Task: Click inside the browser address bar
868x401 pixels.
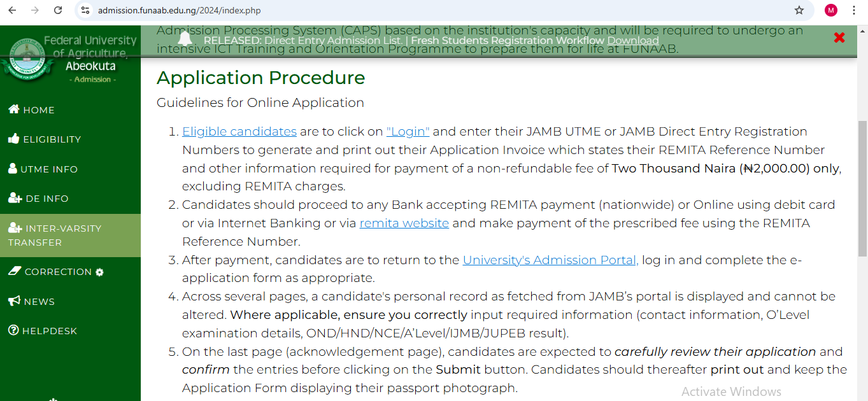Action: [255, 10]
